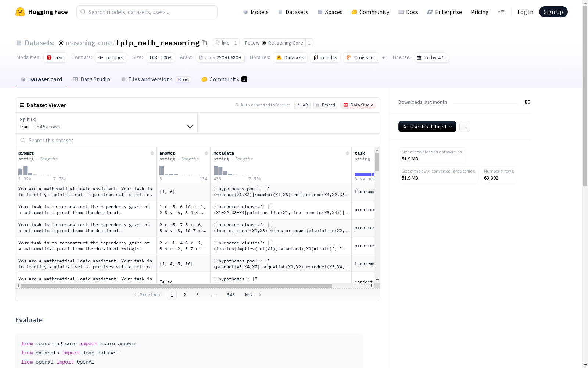Show the +1 more libraries
The height and width of the screenshot is (368, 588).
[x=385, y=57]
